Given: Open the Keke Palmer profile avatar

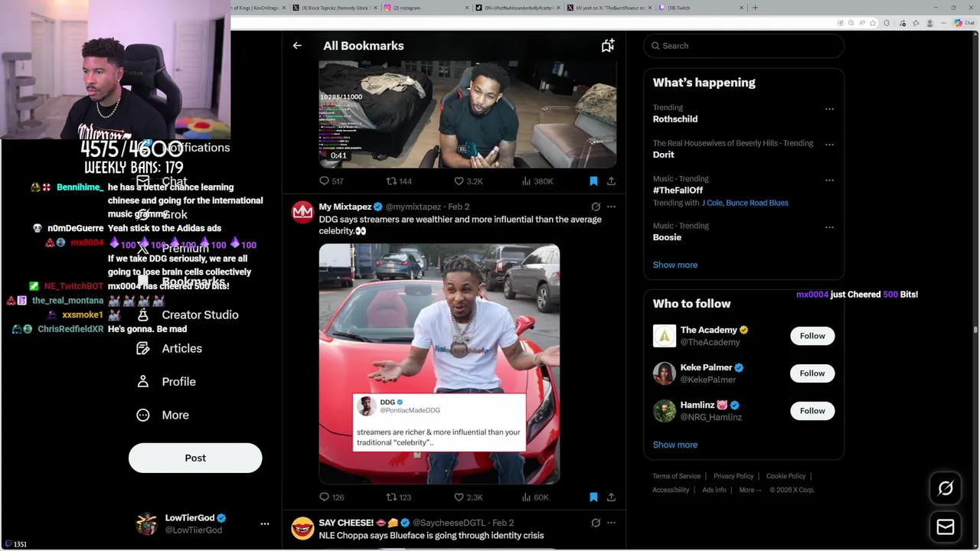Looking at the screenshot, I should tap(665, 373).
